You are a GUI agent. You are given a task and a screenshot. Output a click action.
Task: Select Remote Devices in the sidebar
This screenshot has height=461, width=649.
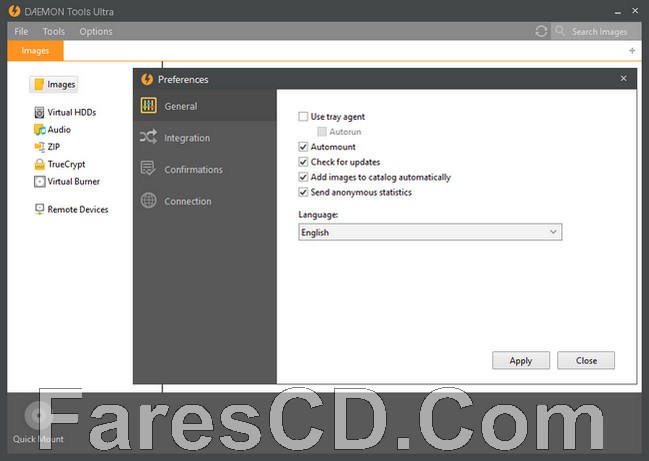click(x=78, y=209)
